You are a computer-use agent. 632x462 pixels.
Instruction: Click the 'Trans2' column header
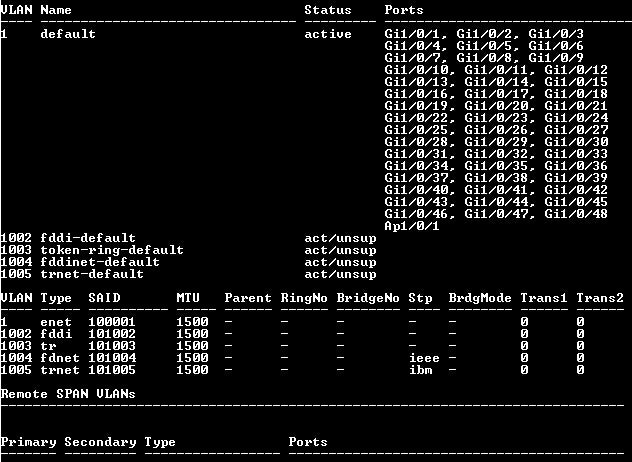600,298
